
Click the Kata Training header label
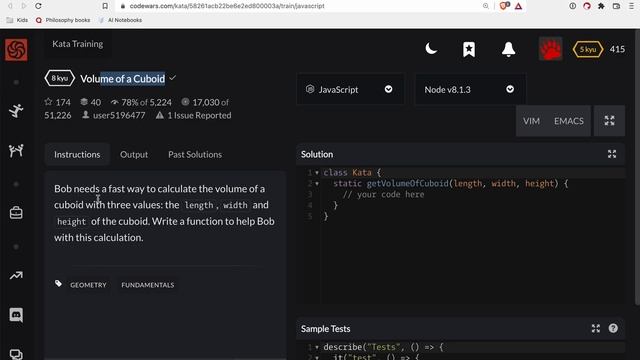pos(78,44)
